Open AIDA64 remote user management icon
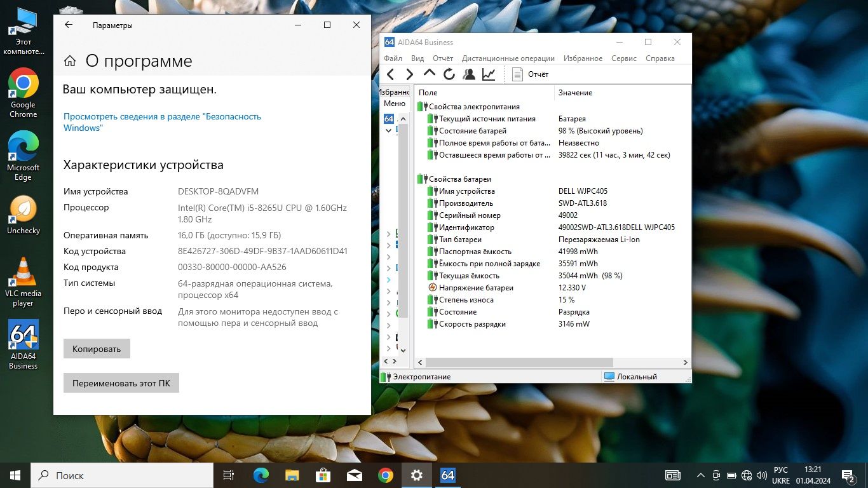The height and width of the screenshot is (488, 868). [x=469, y=74]
